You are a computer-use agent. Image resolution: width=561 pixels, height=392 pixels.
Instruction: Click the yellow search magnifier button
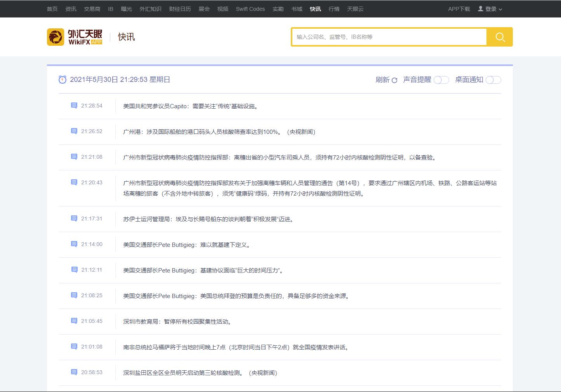500,37
